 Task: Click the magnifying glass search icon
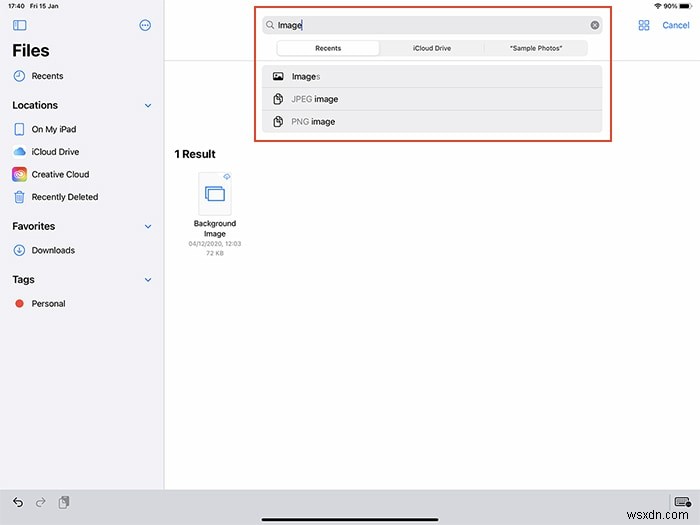tap(270, 25)
